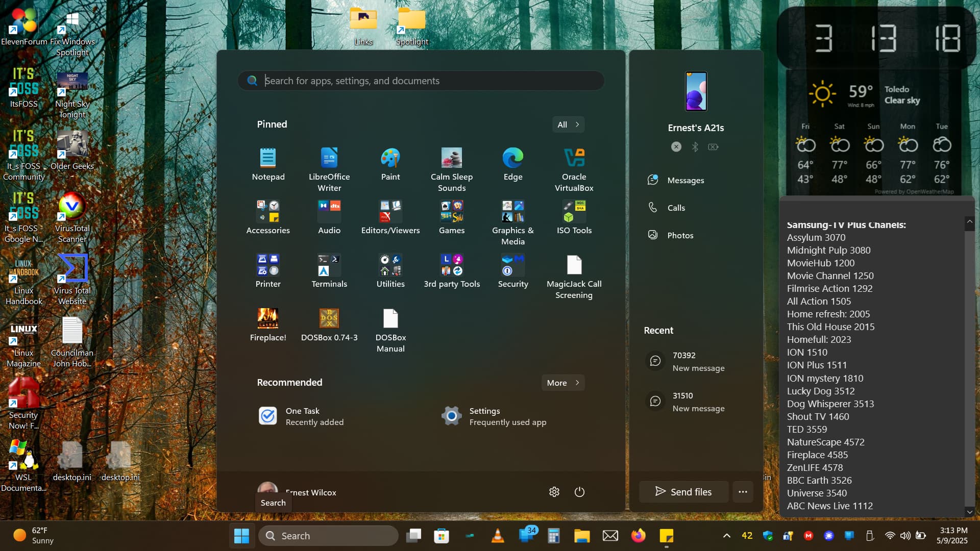The image size is (980, 551).
Task: Open phone more options ellipsis
Action: (x=743, y=492)
